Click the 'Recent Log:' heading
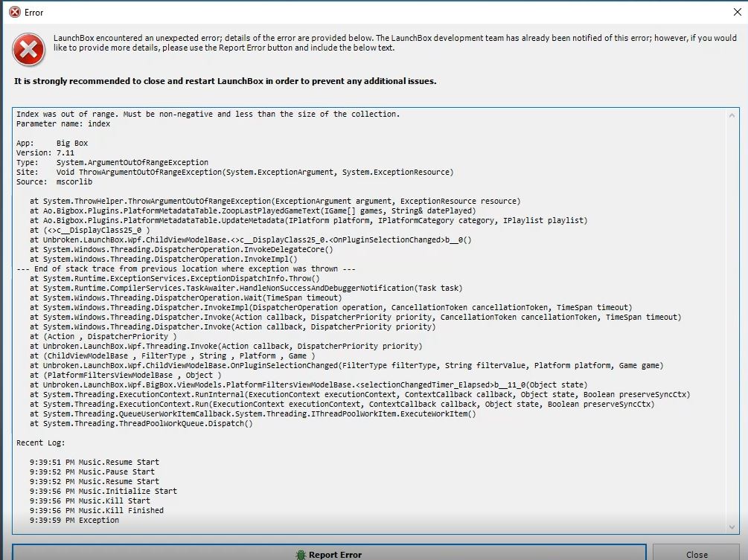Viewport: 748px width, 560px height. [40, 442]
